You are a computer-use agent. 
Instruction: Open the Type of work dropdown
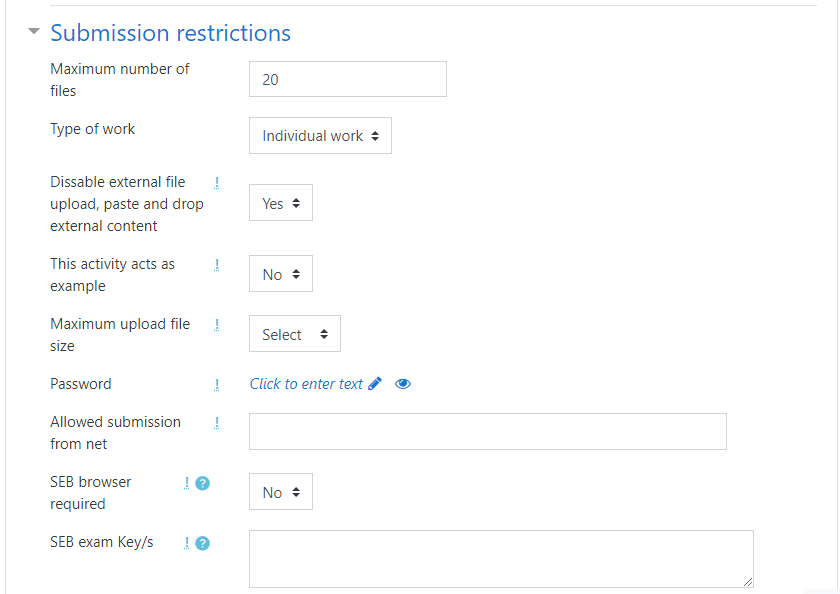(x=320, y=135)
